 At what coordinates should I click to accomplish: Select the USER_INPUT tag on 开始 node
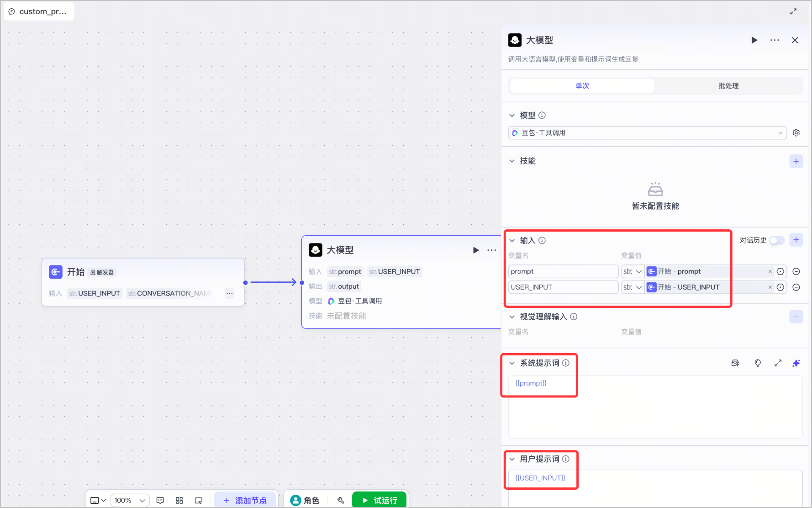[95, 293]
